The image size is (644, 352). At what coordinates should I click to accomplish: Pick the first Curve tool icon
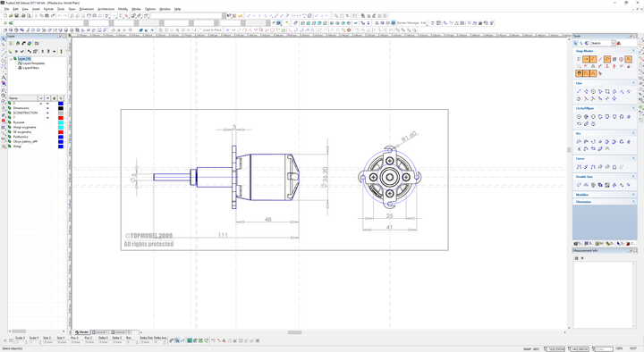[x=579, y=167]
